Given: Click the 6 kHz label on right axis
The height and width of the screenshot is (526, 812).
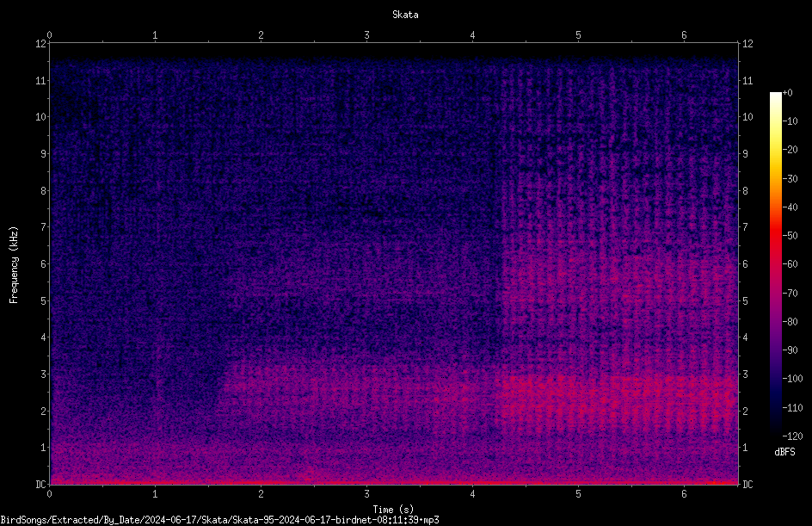Looking at the screenshot, I should 745,263.
